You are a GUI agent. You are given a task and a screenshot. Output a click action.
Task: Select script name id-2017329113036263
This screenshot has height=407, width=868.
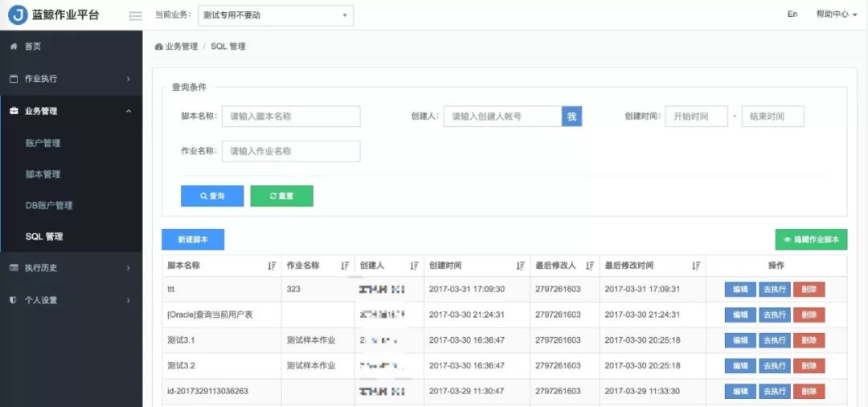207,391
